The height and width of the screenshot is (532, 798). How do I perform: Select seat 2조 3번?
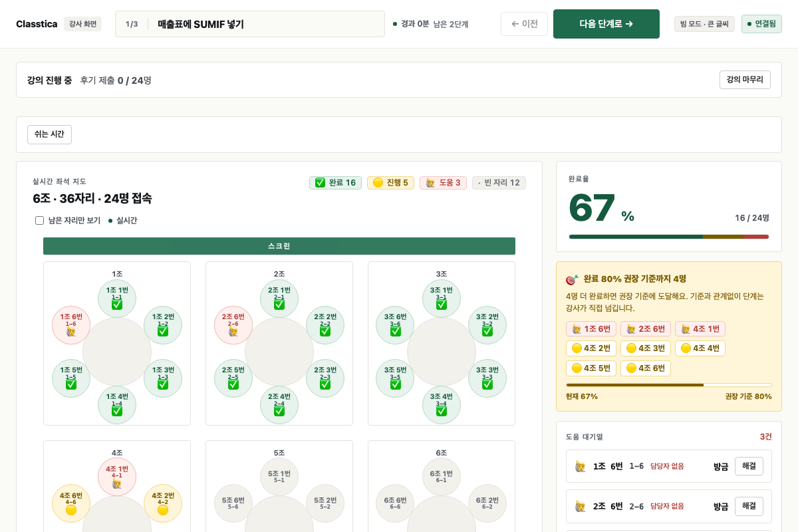(325, 378)
